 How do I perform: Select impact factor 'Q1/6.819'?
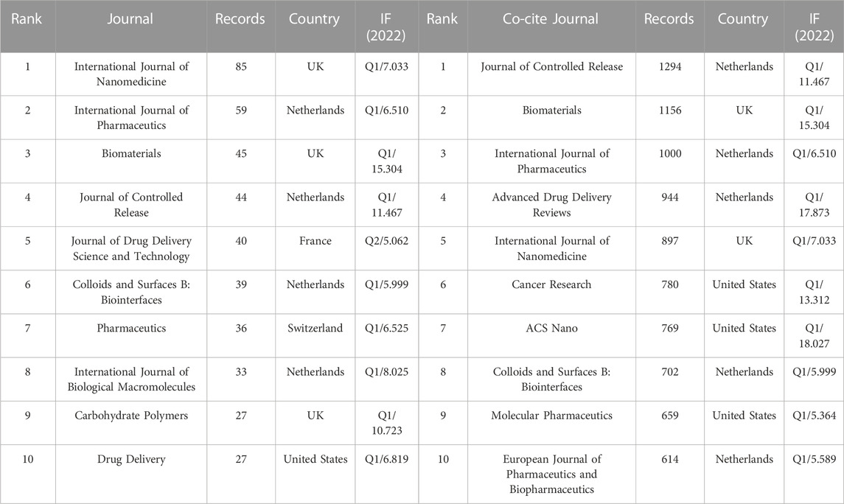point(386,459)
